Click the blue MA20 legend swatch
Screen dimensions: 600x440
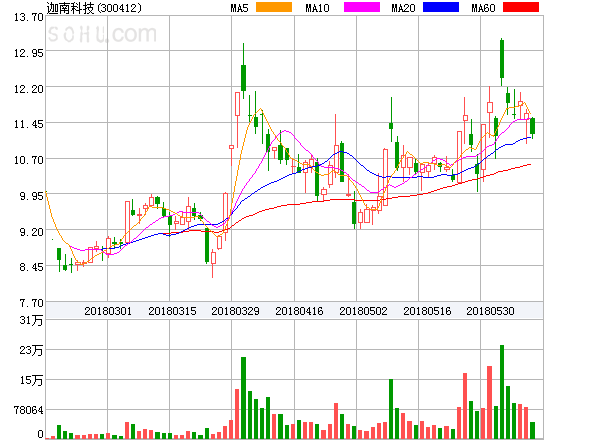(441, 7)
